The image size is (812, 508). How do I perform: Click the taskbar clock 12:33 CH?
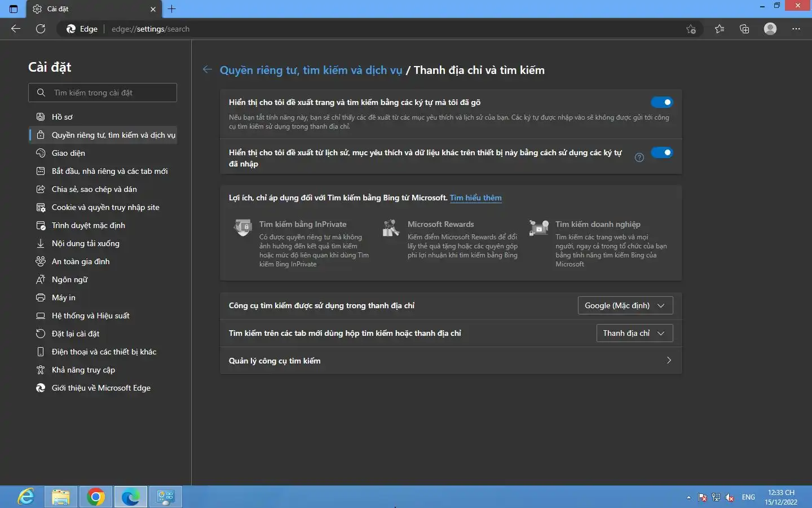point(781,497)
